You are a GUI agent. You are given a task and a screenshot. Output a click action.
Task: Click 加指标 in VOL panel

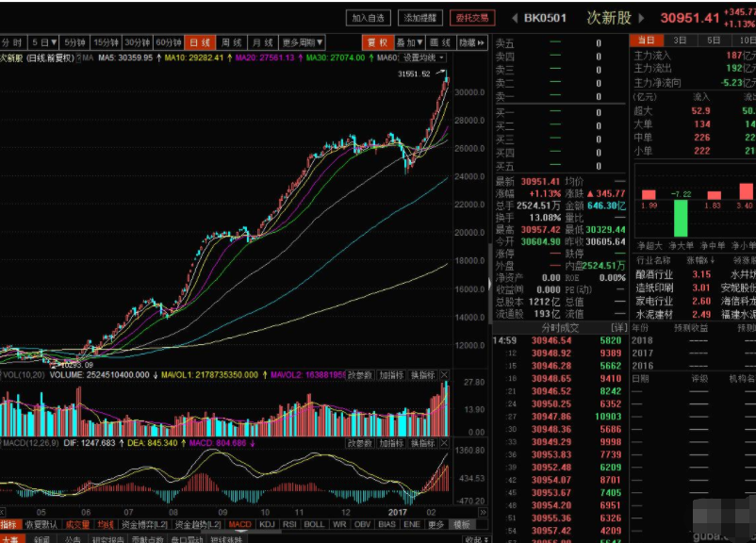point(391,374)
